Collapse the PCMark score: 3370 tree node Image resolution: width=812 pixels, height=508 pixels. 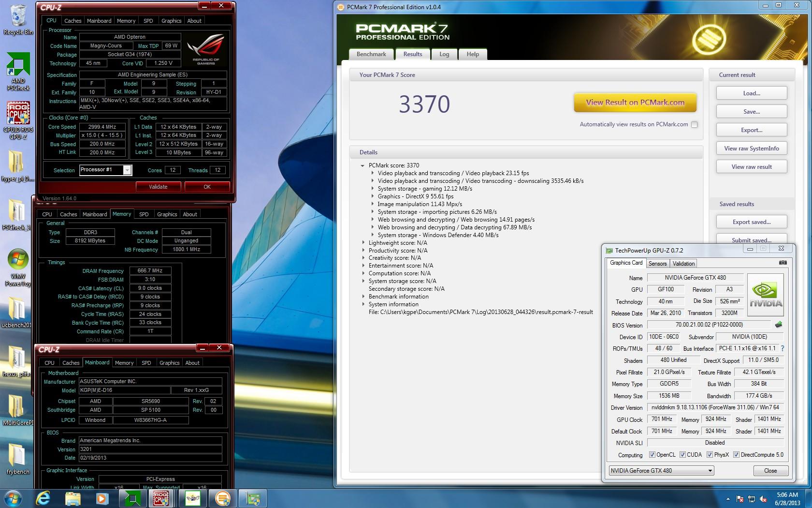click(x=362, y=165)
